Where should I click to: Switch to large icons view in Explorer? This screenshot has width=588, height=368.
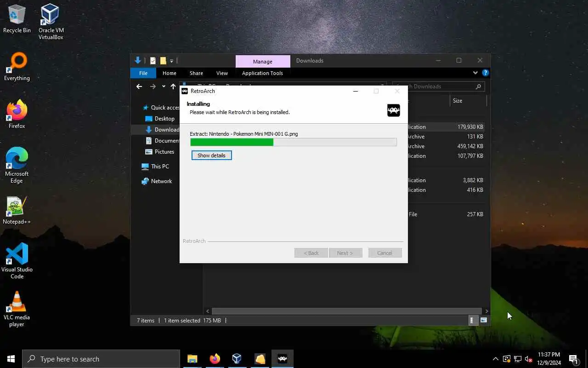click(484, 321)
